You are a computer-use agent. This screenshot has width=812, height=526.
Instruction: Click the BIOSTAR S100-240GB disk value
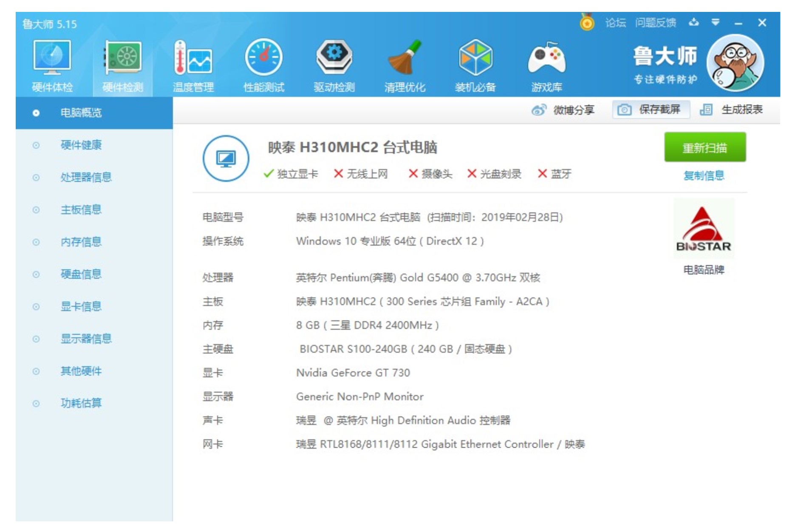[x=406, y=349]
